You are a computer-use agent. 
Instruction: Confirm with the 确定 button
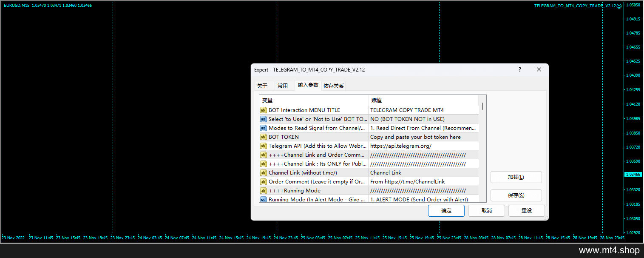click(446, 211)
